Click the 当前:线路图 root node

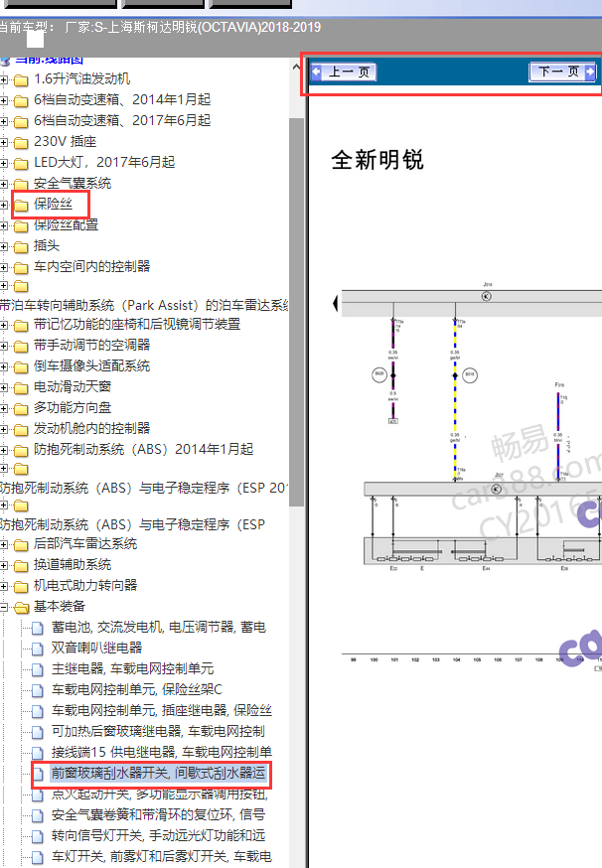(49, 60)
